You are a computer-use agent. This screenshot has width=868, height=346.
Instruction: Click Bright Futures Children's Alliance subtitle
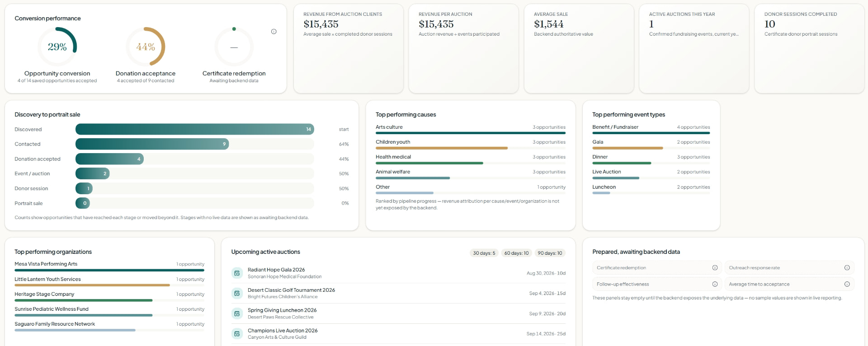click(x=283, y=297)
